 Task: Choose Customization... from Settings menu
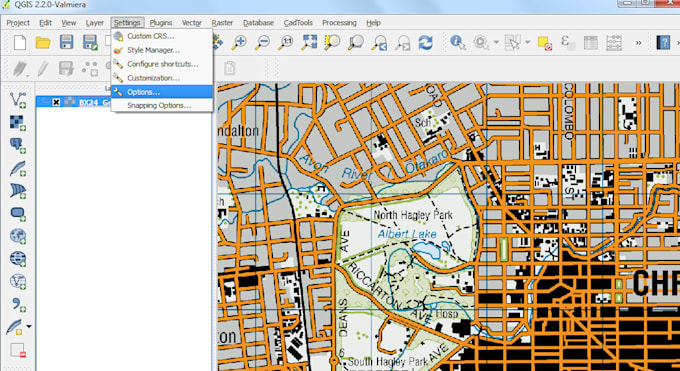[162, 78]
